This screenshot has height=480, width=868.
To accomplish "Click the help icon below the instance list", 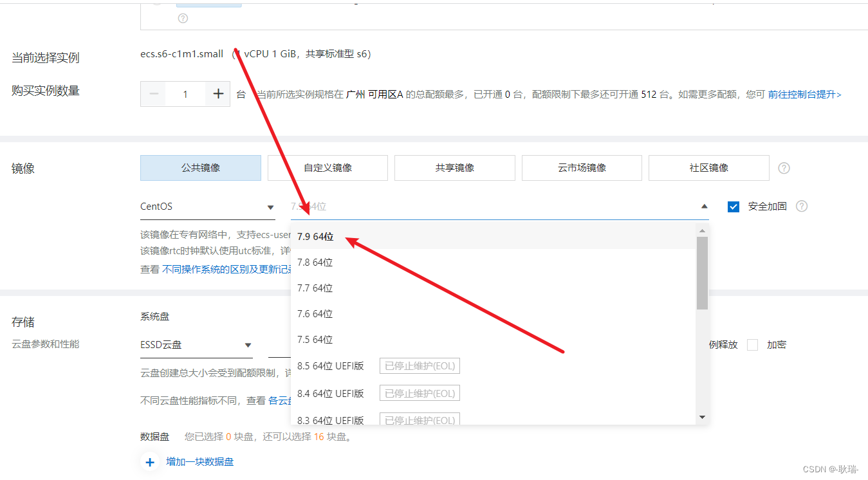I will (183, 18).
